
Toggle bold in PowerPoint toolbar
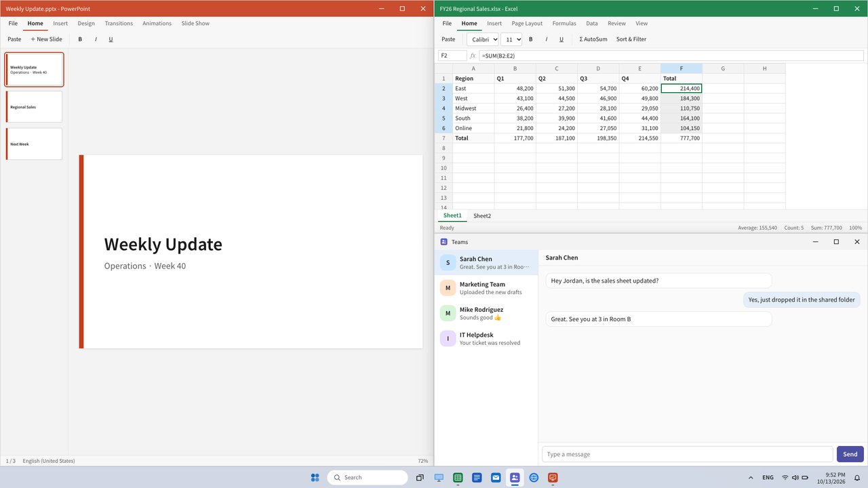(80, 39)
